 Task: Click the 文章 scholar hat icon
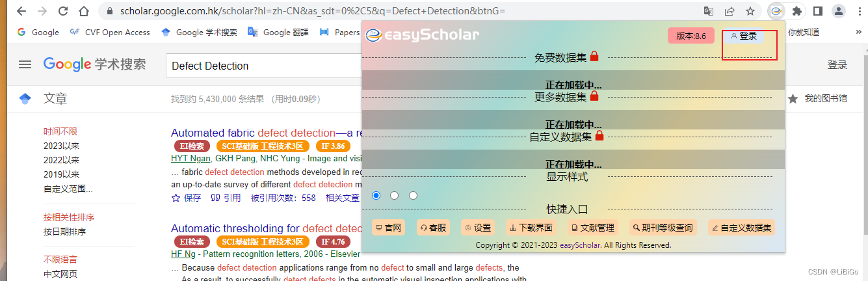tap(25, 99)
